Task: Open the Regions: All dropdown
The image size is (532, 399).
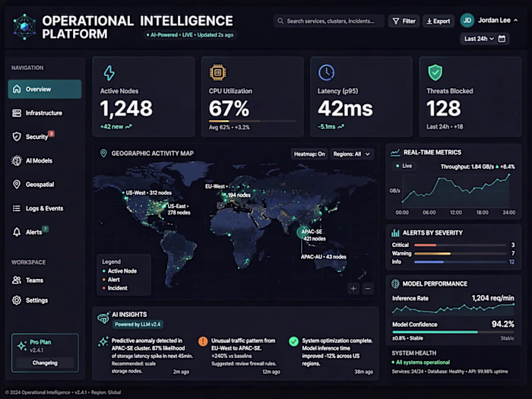Action: (x=352, y=154)
